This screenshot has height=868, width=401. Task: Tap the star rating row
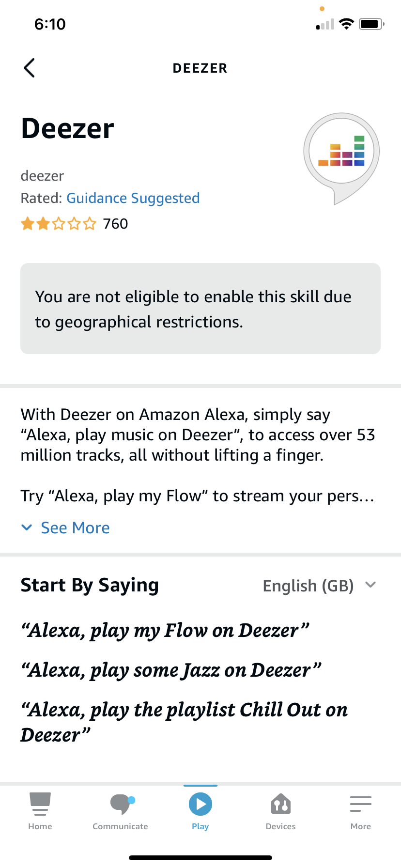(x=59, y=224)
